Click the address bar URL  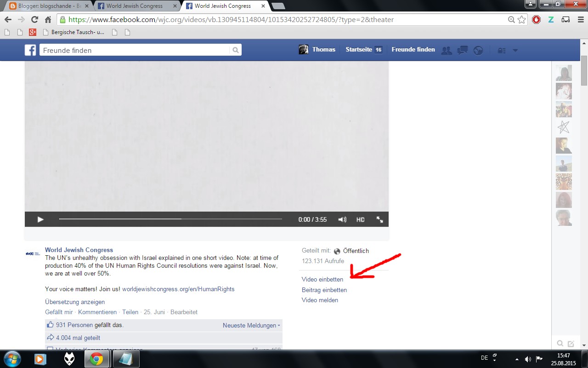(x=231, y=20)
